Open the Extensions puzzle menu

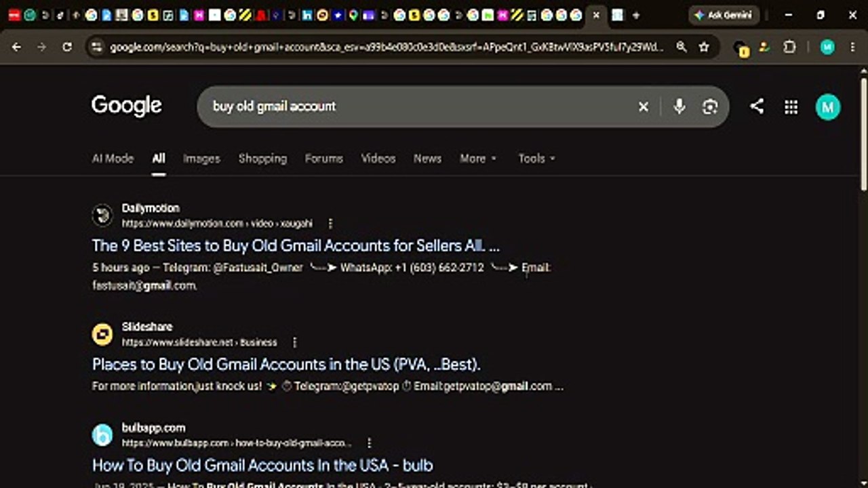789,47
